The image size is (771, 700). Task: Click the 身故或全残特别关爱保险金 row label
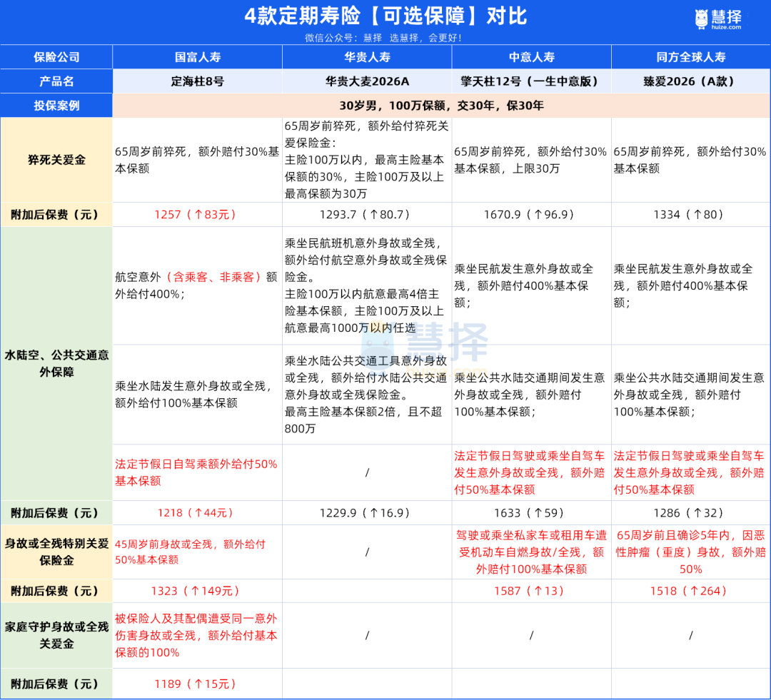pyautogui.click(x=56, y=552)
